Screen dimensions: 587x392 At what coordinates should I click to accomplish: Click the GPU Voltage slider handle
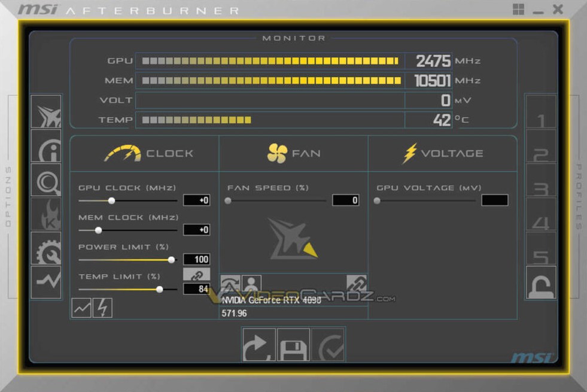point(377,200)
